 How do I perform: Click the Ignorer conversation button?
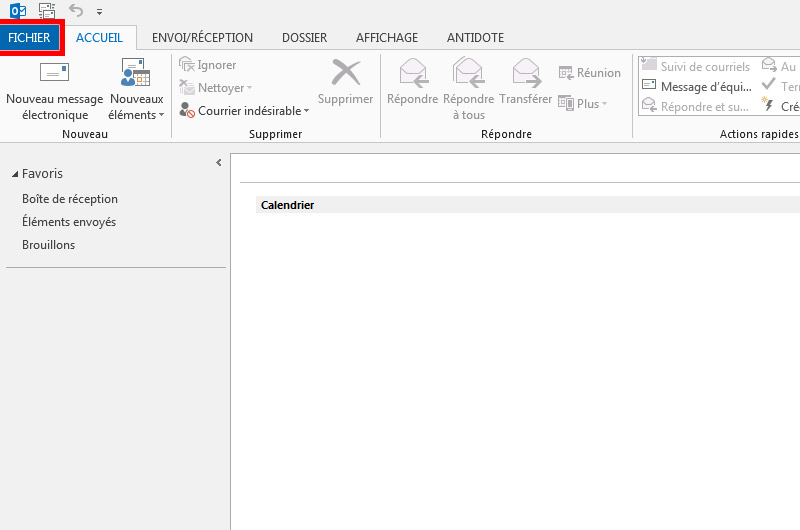(208, 65)
